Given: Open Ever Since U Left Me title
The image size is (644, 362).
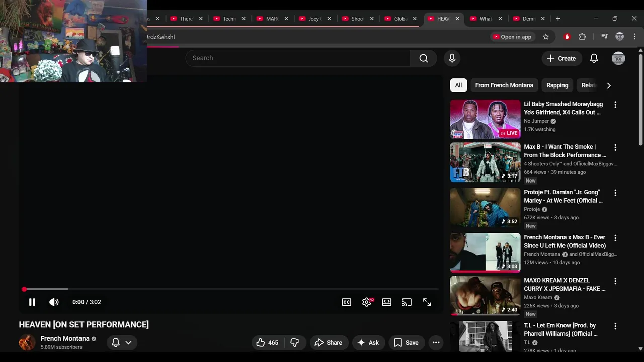Looking at the screenshot, I should (x=565, y=241).
